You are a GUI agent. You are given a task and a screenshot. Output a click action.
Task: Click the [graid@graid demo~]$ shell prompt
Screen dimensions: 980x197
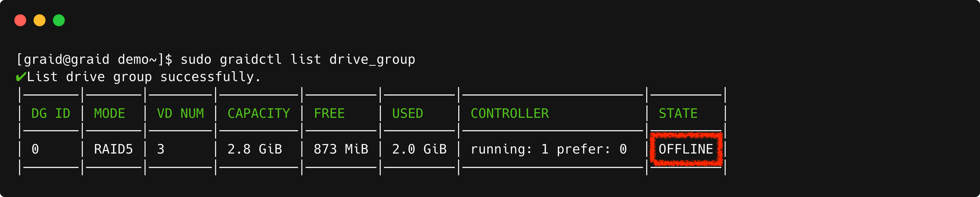coord(94,59)
